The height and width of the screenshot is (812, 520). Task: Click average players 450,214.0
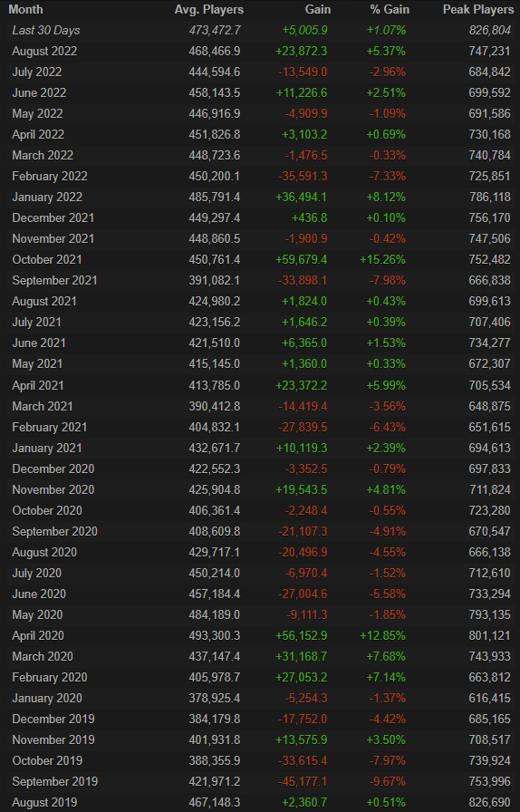click(215, 574)
